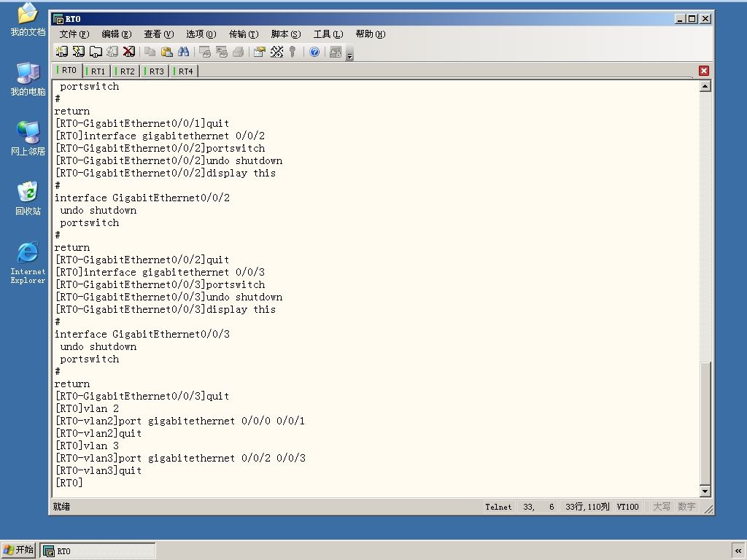This screenshot has height=560, width=747.
Task: Click the Quick Connect lightning icon
Action: point(79,52)
